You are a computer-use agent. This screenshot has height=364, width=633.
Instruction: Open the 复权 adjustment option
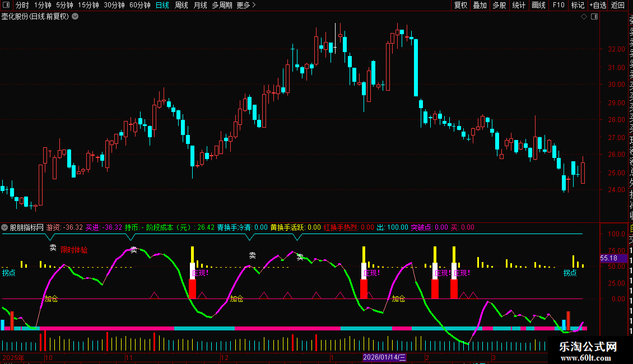(460, 5)
